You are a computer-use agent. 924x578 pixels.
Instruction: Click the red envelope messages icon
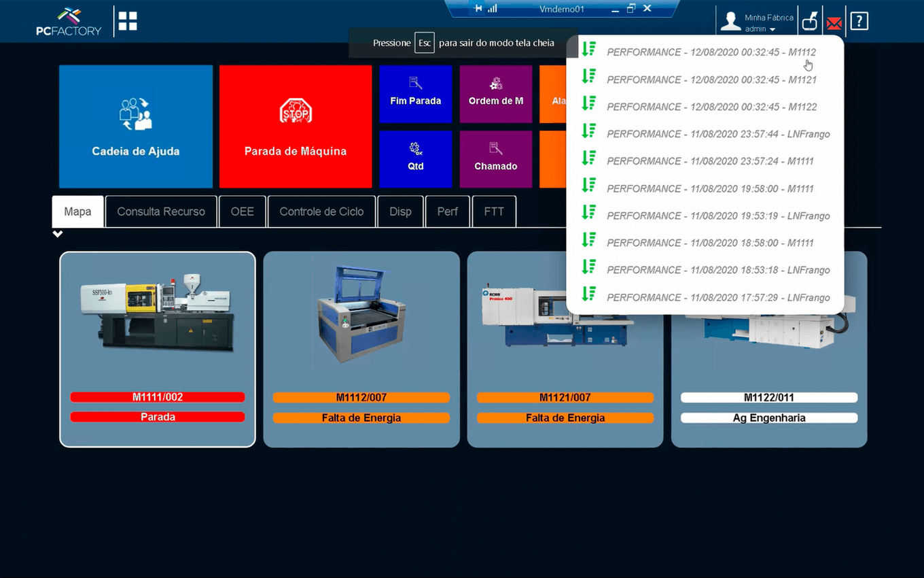click(x=834, y=23)
